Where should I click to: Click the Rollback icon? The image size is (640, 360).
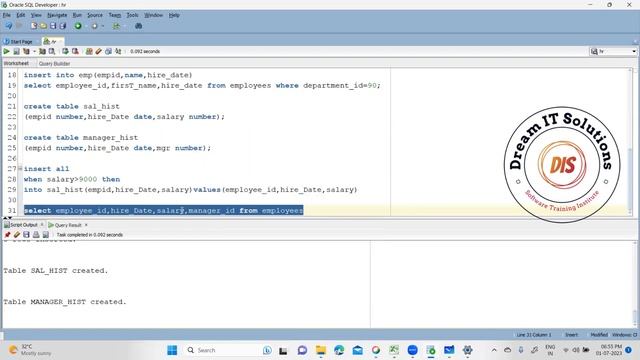75,51
